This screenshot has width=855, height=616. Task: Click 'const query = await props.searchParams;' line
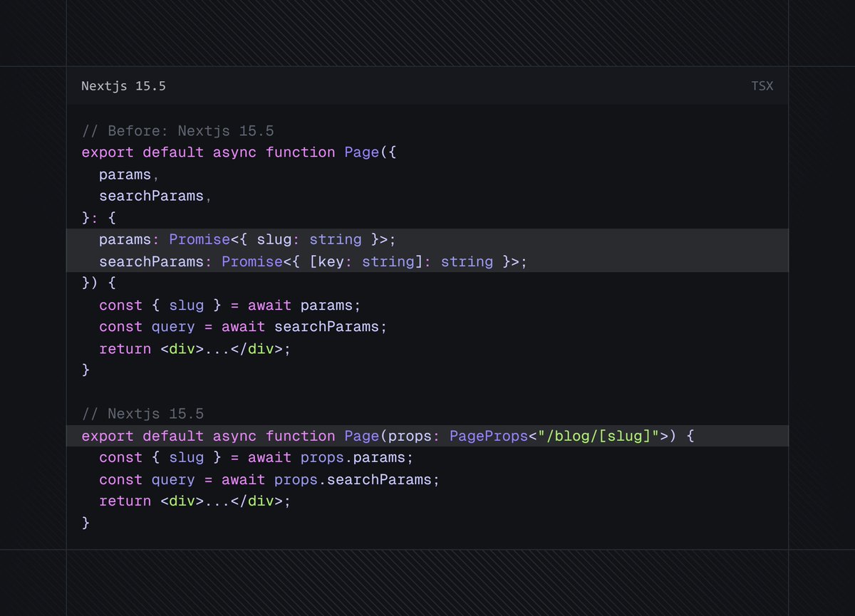(x=269, y=479)
